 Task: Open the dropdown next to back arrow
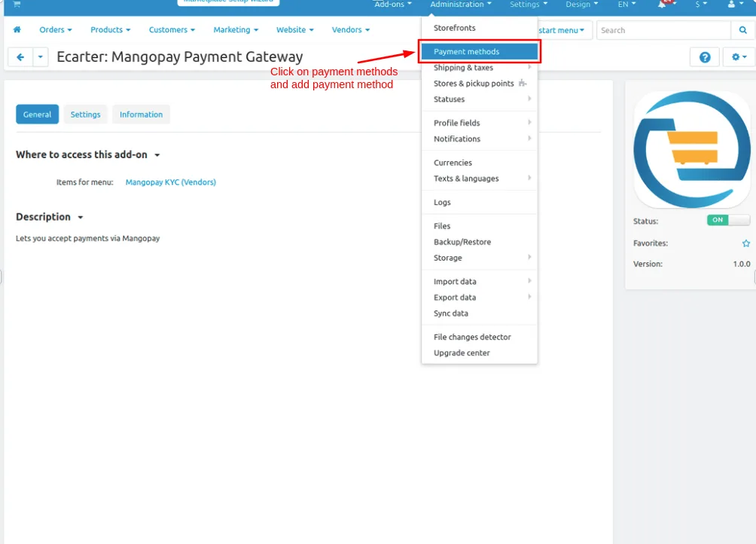click(x=41, y=57)
